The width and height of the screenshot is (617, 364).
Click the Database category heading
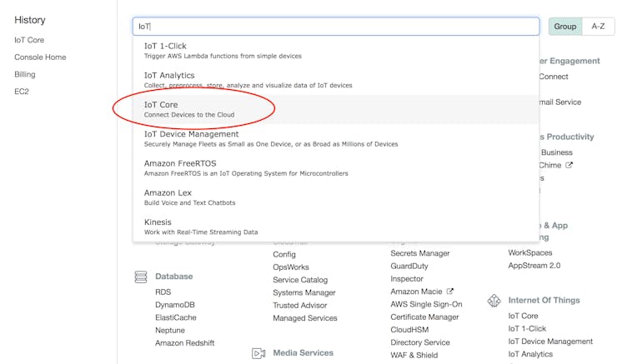point(174,277)
